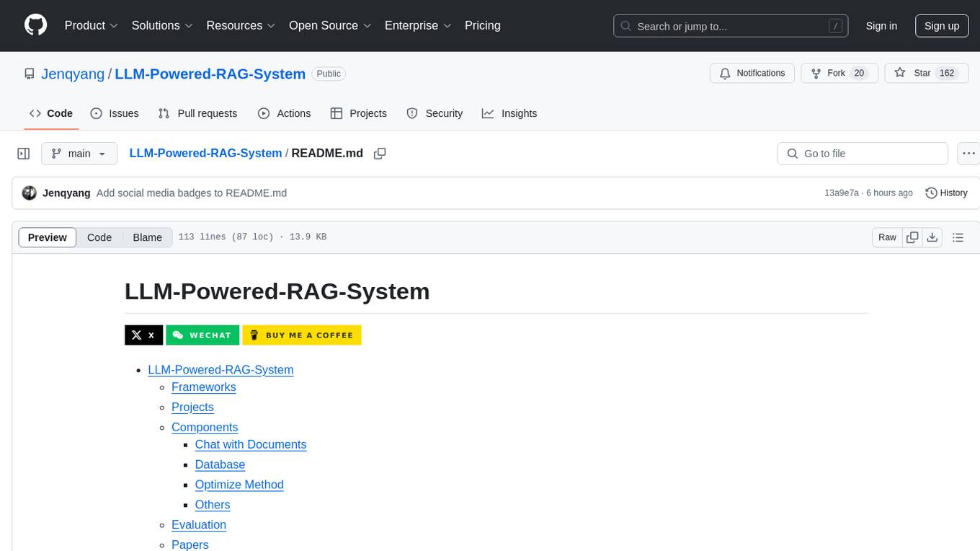The image size is (980, 551).
Task: Copy raw file contents
Action: (912, 237)
